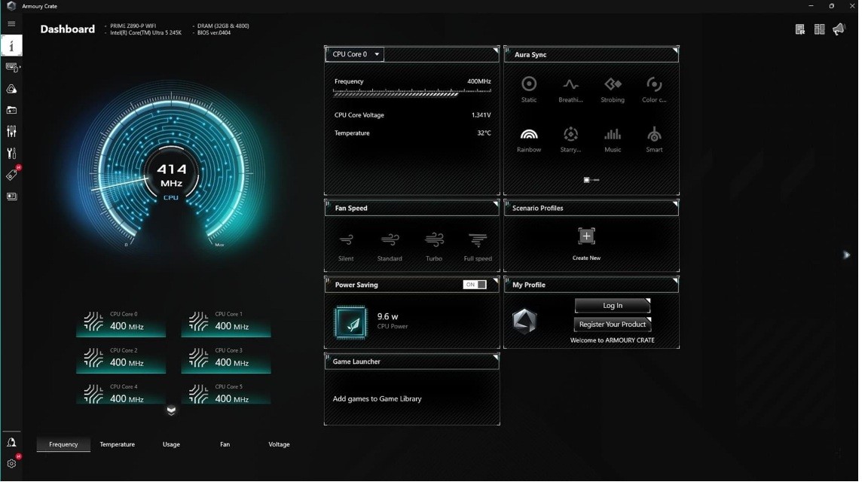868x488 pixels.
Task: Click the CPU Power saving leaf icon
Action: (350, 322)
